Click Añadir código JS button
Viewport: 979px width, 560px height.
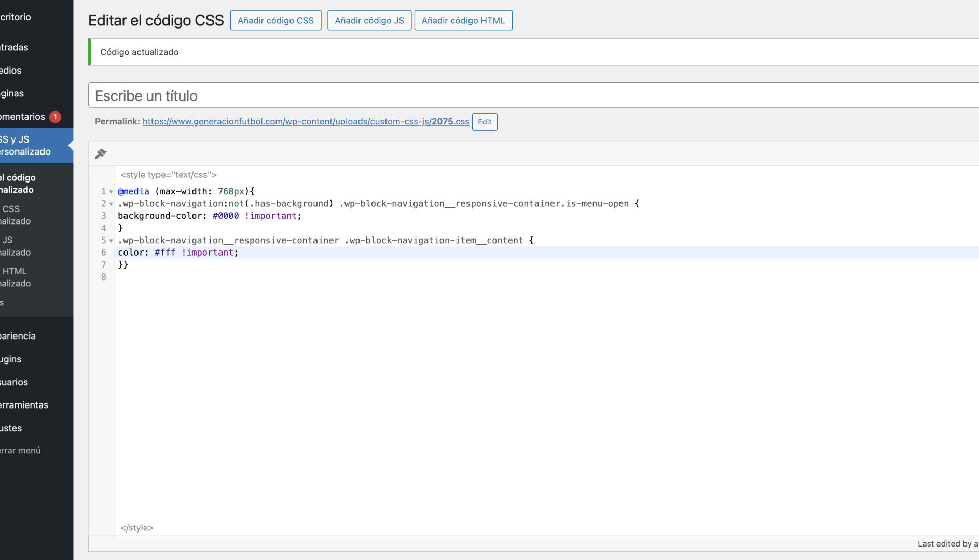click(369, 20)
